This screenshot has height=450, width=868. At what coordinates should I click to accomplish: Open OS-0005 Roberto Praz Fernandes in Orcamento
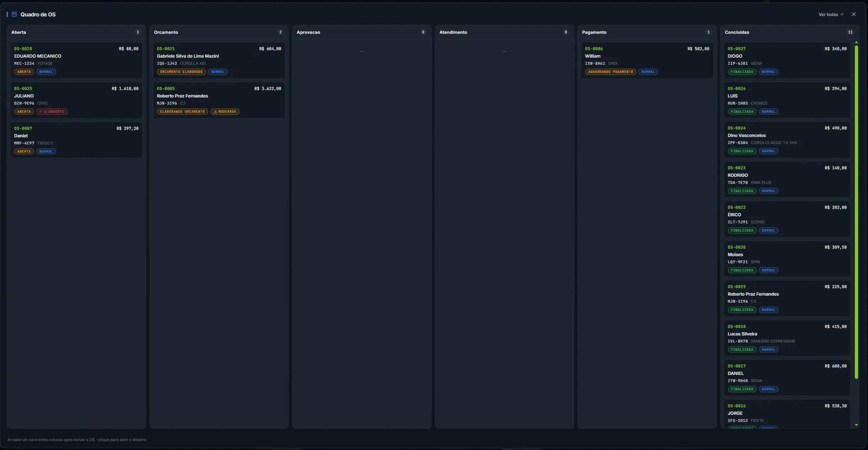click(219, 100)
